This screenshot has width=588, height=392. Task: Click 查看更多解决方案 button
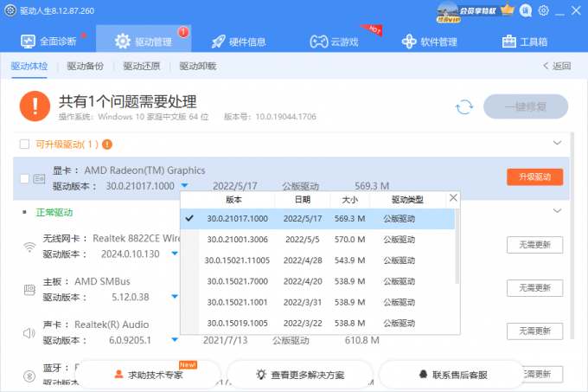[300, 375]
